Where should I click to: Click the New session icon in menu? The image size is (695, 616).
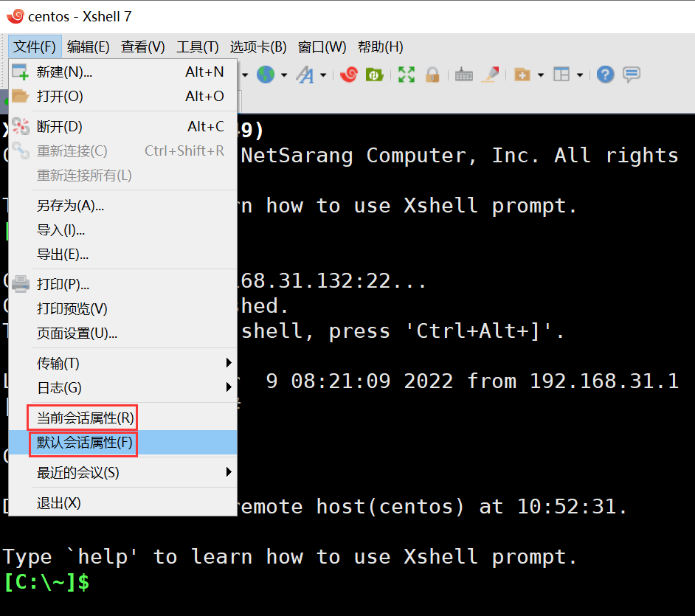(x=20, y=72)
